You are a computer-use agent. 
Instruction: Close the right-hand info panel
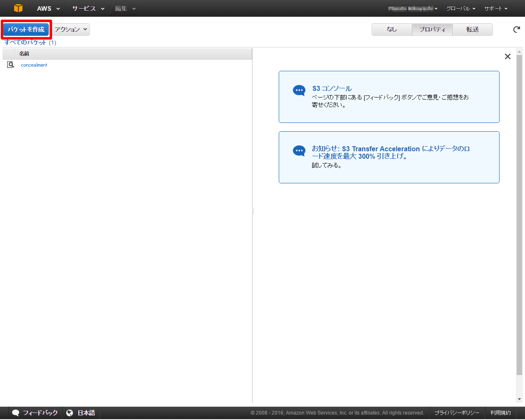tap(507, 57)
